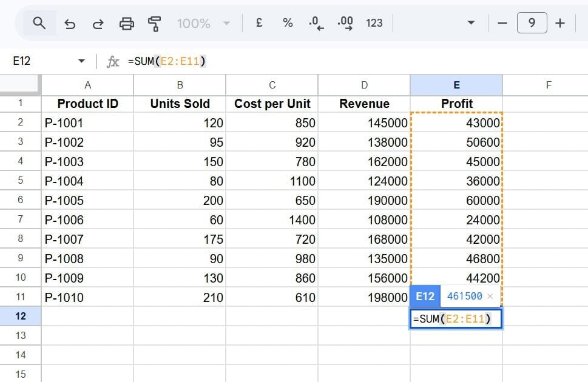Format selection as currency with pound icon
588x382 pixels.
(x=259, y=23)
